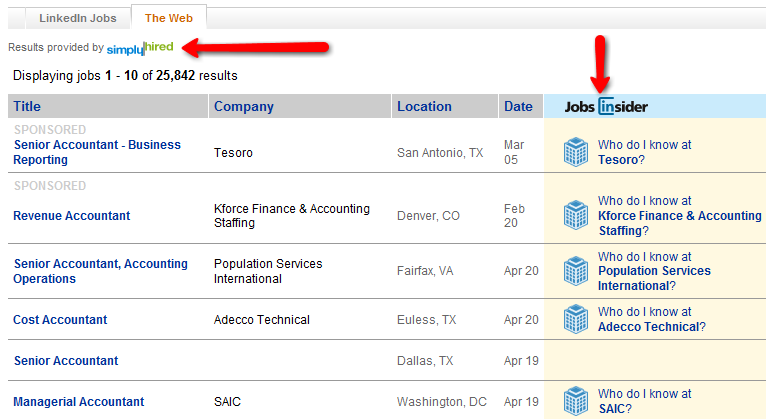Switch to the LinkedIn Jobs tab

pos(78,18)
